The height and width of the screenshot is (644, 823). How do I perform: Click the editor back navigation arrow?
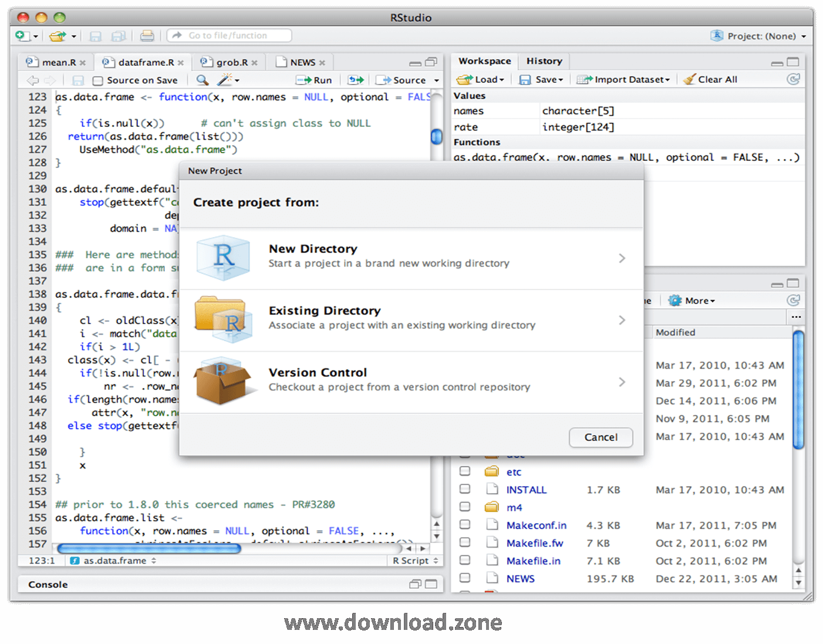click(33, 80)
